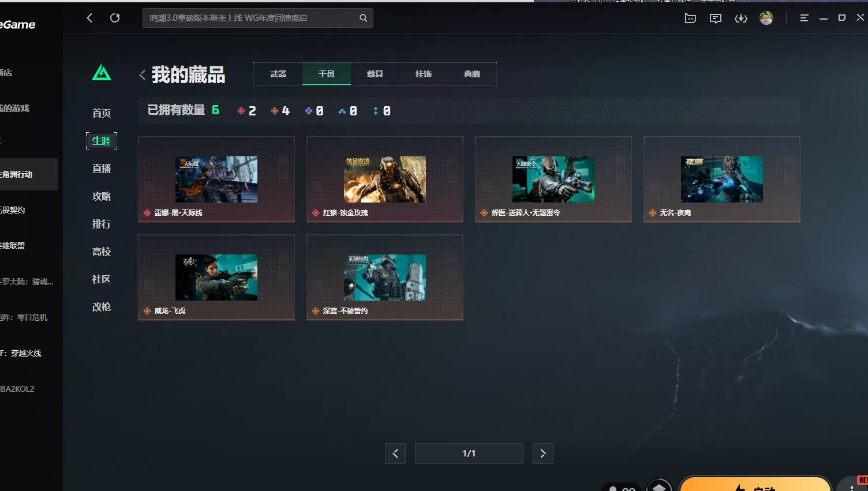Screen dimensions: 868x491
Task: Open 社区 in the game menu
Action: point(102,279)
